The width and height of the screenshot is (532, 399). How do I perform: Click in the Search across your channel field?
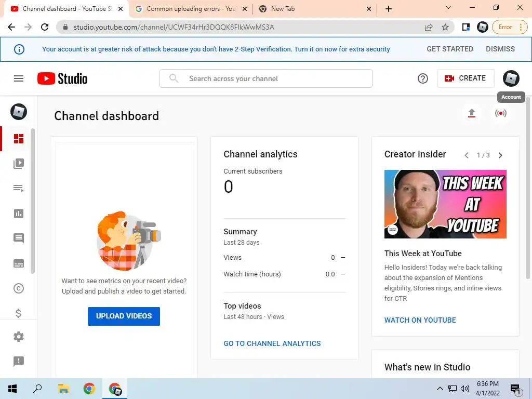click(266, 78)
